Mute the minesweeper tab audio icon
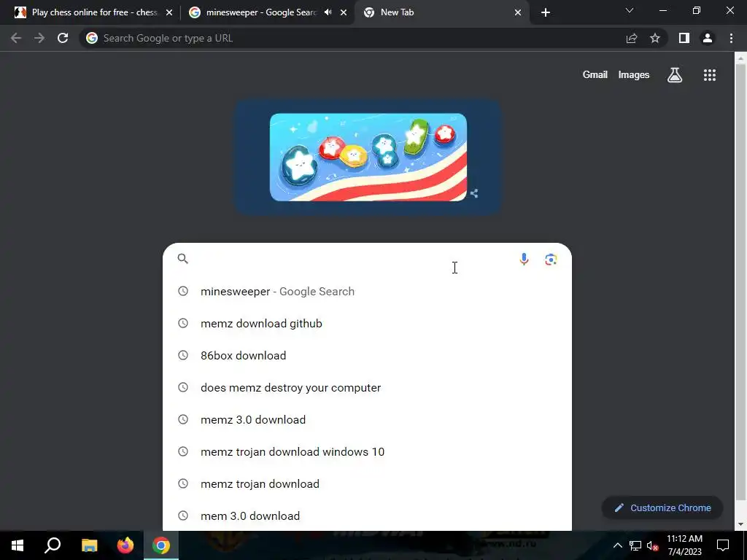The height and width of the screenshot is (560, 747). [x=328, y=12]
